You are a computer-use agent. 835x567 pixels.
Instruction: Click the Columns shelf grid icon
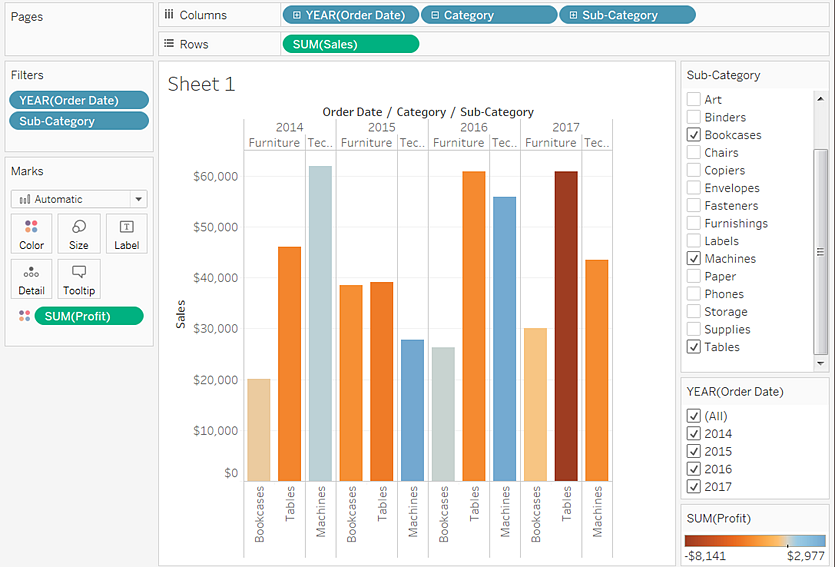tap(169, 15)
